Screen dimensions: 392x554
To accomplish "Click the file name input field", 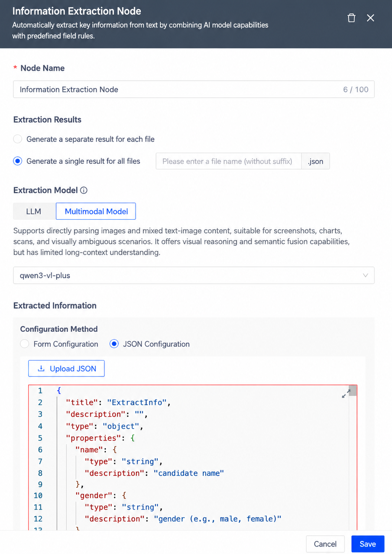I will [x=229, y=161].
